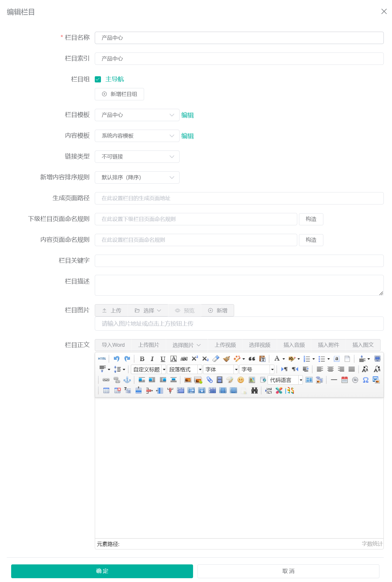Insert special character Omega
The width and height of the screenshot is (392, 582).
click(366, 380)
